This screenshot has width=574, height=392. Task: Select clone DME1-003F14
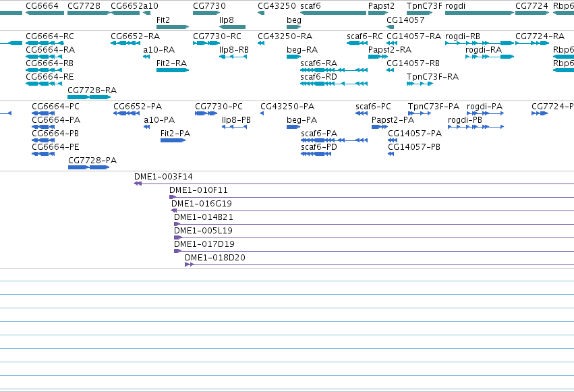tap(354, 184)
